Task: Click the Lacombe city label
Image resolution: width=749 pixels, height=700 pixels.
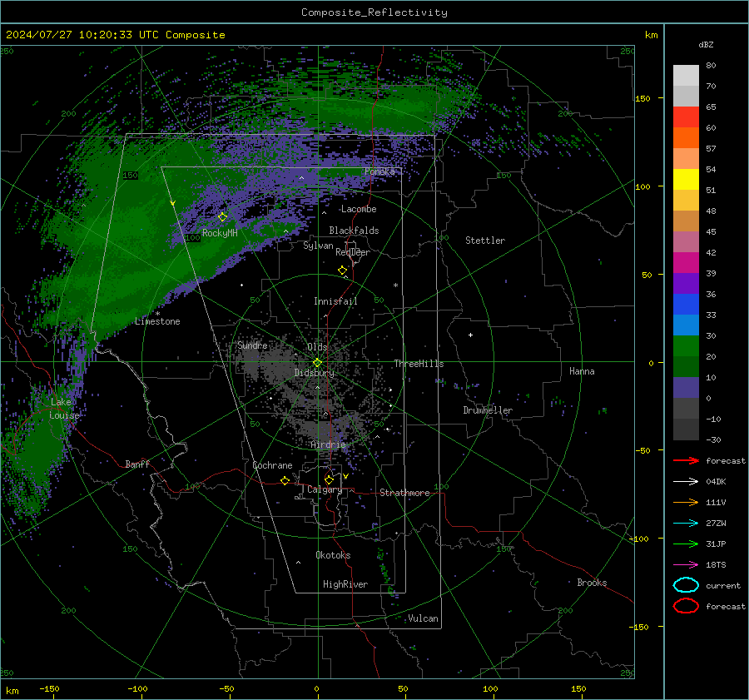Action: pos(359,209)
